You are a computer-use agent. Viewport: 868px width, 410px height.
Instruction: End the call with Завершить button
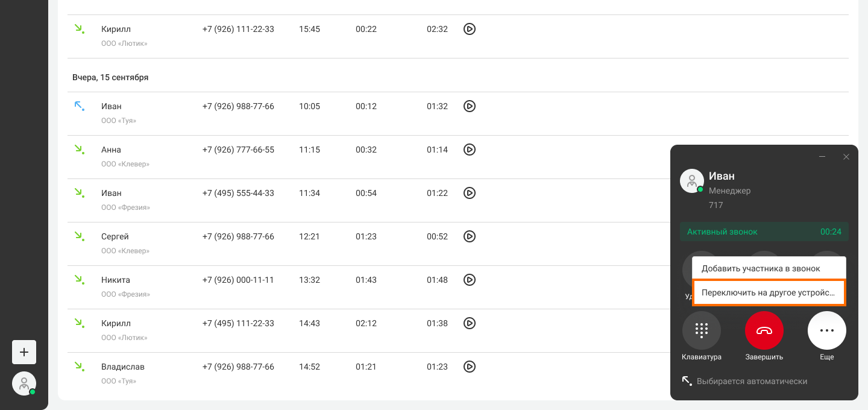(x=764, y=330)
